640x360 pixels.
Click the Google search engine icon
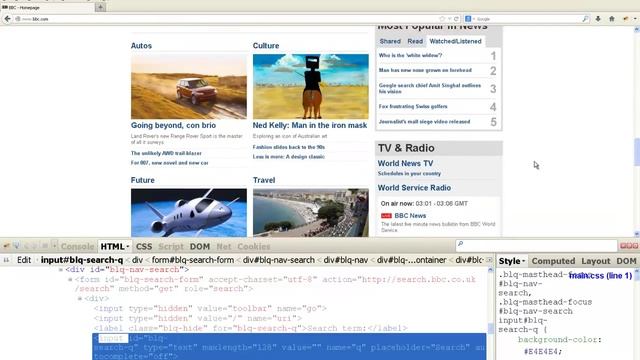468,19
